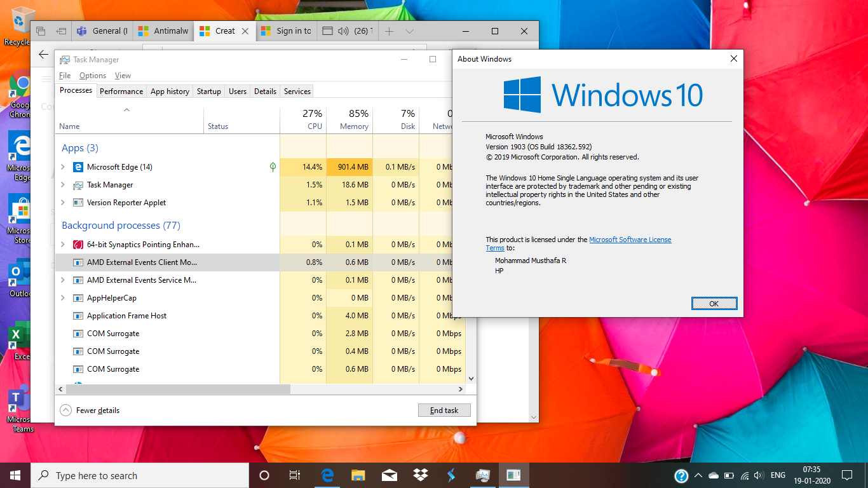The image size is (868, 488).
Task: Open Task View on the taskbar
Action: coord(295,475)
